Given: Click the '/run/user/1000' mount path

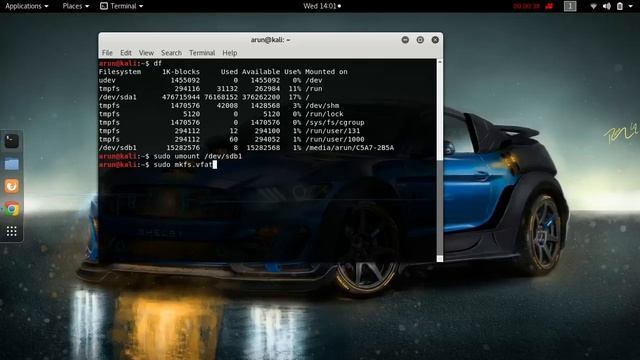Looking at the screenshot, I should pos(335,139).
